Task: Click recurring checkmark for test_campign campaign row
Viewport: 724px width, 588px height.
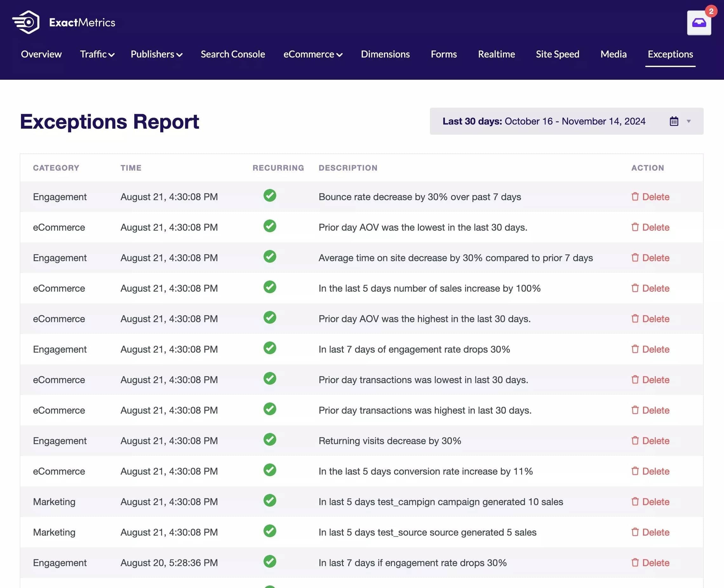Action: [x=270, y=500]
